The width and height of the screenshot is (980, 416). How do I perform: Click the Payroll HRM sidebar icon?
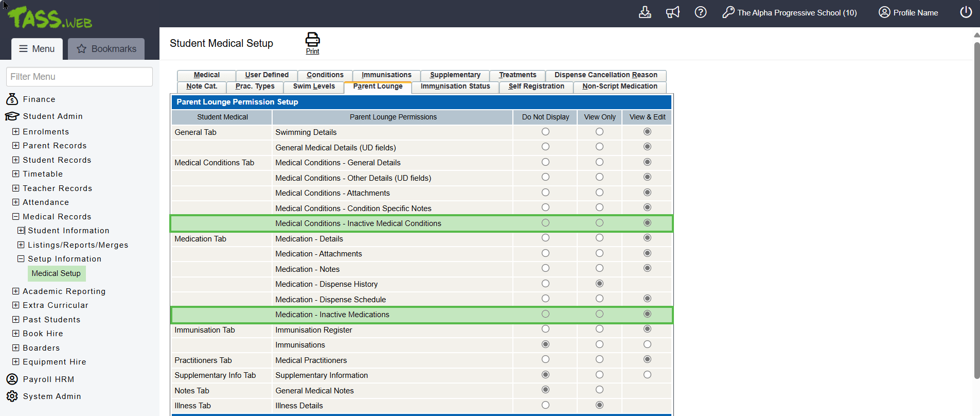[x=12, y=379]
